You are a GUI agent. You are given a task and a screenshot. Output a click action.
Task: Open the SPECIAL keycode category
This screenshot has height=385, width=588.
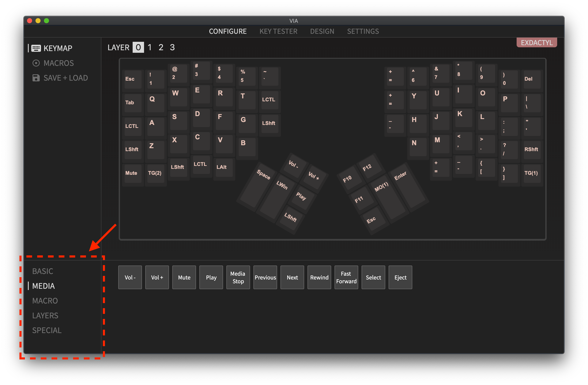47,330
